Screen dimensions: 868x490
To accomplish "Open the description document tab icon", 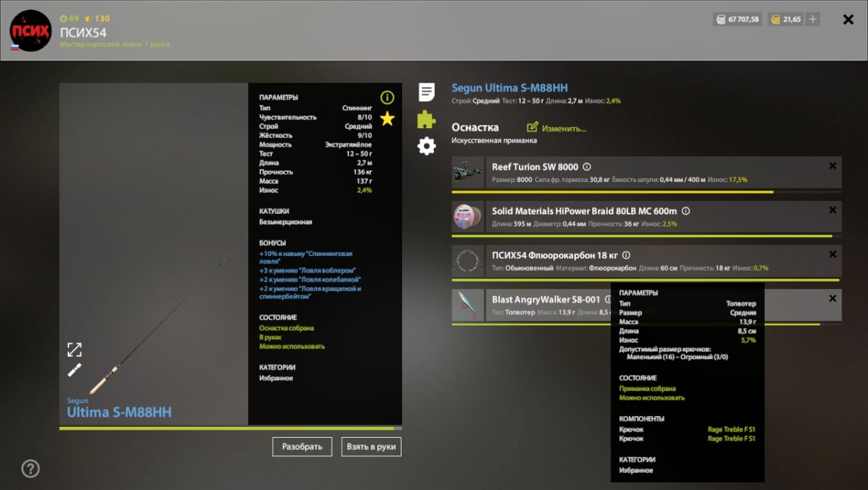I will 427,92.
